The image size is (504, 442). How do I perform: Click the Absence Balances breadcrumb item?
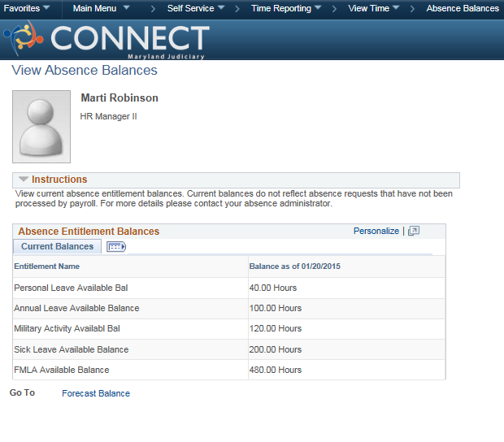pyautogui.click(x=463, y=8)
